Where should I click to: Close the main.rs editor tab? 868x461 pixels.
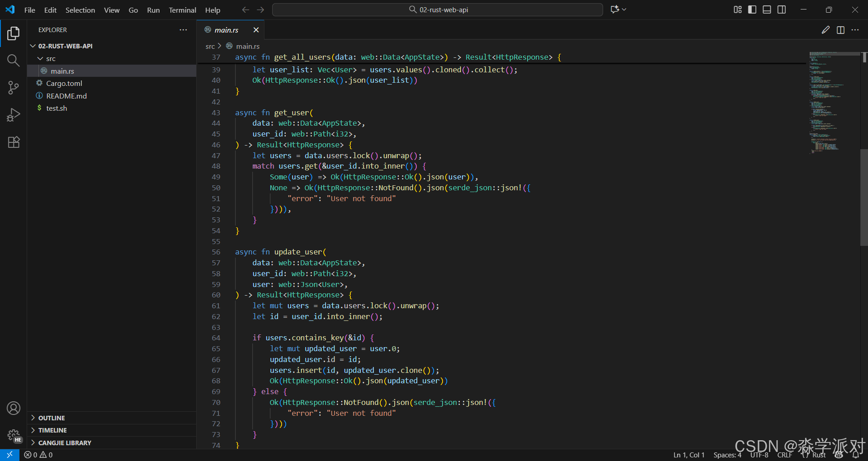coord(256,30)
